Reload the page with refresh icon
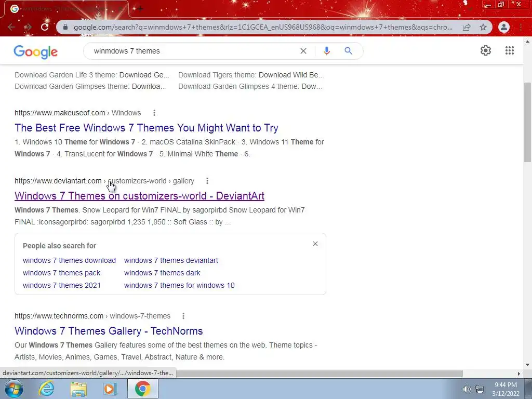The width and height of the screenshot is (532, 399). pyautogui.click(x=45, y=27)
